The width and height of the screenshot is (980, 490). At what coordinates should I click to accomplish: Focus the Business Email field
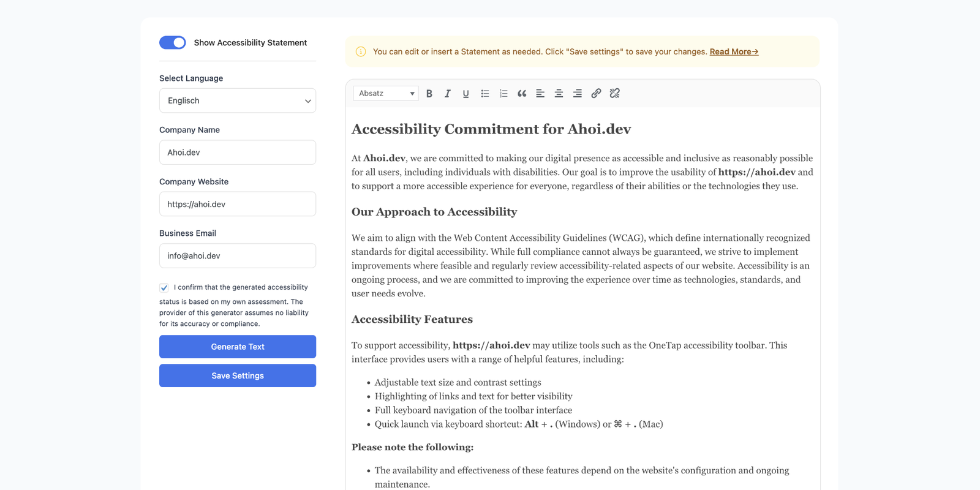click(x=238, y=256)
